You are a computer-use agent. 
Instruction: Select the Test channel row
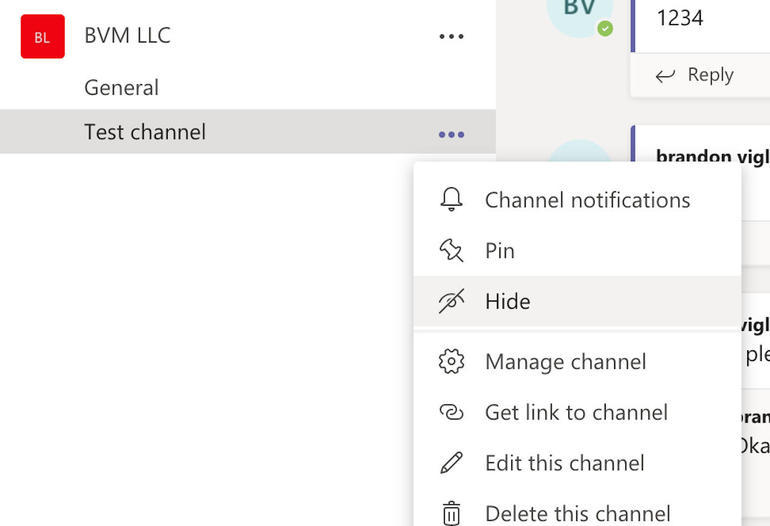pyautogui.click(x=145, y=132)
